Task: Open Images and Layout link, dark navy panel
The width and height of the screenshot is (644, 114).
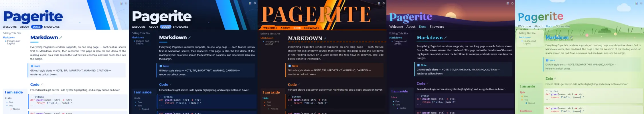Action: coord(143,42)
